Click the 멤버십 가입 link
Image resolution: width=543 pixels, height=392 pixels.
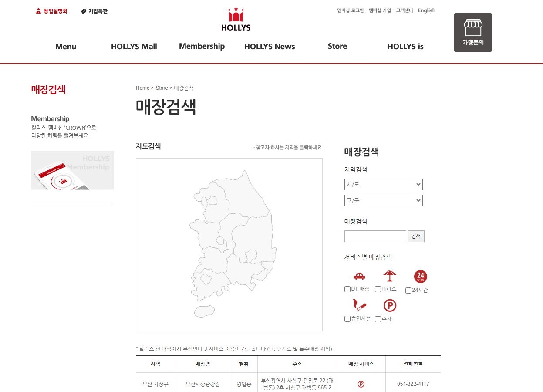tap(380, 10)
